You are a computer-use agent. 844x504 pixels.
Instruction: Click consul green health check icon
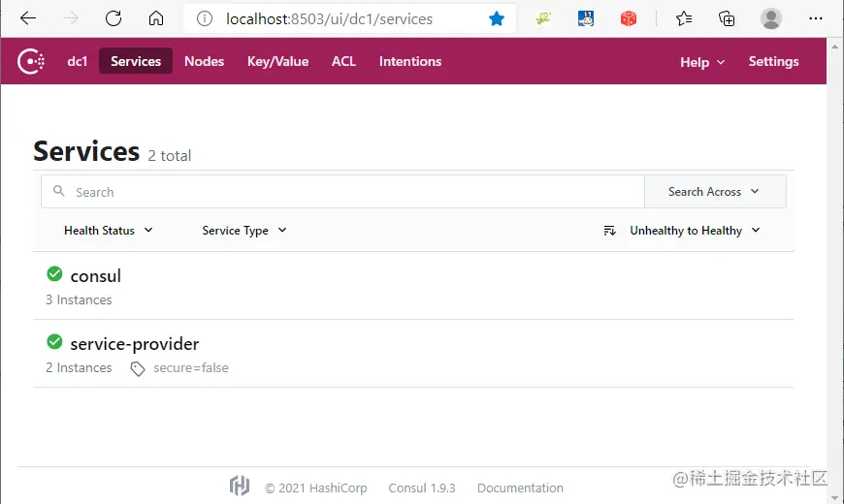click(x=54, y=273)
